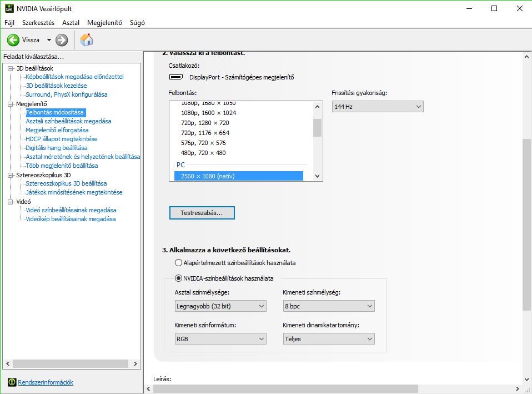Click main panel horizontal scroll right arrow
Image resolution: width=532 pixels, height=394 pixels.
coord(517,388)
